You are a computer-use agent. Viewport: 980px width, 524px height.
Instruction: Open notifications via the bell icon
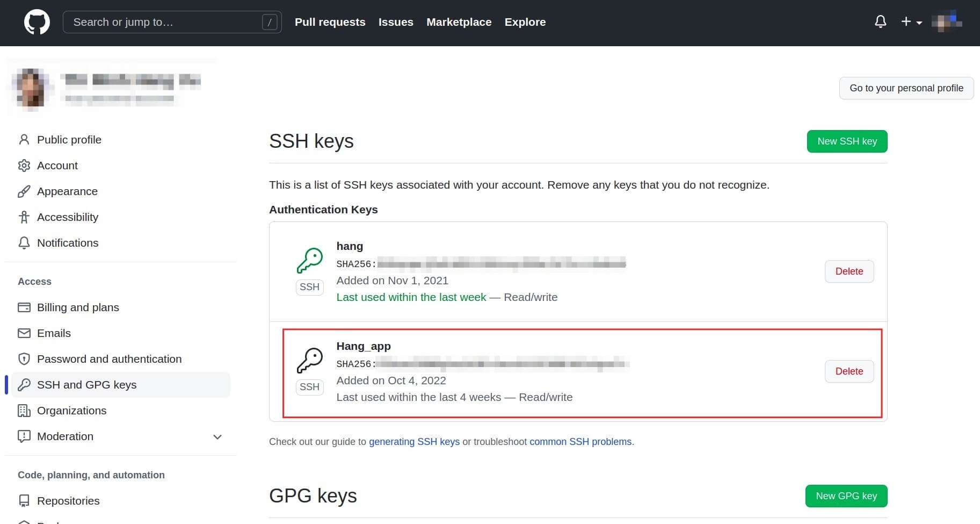pyautogui.click(x=880, y=21)
